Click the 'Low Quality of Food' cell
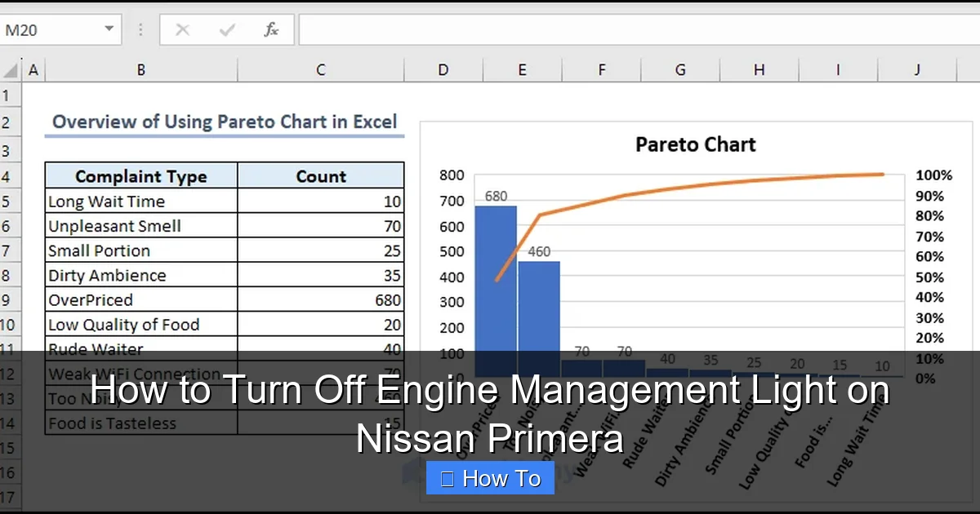The height and width of the screenshot is (514, 980). (141, 325)
